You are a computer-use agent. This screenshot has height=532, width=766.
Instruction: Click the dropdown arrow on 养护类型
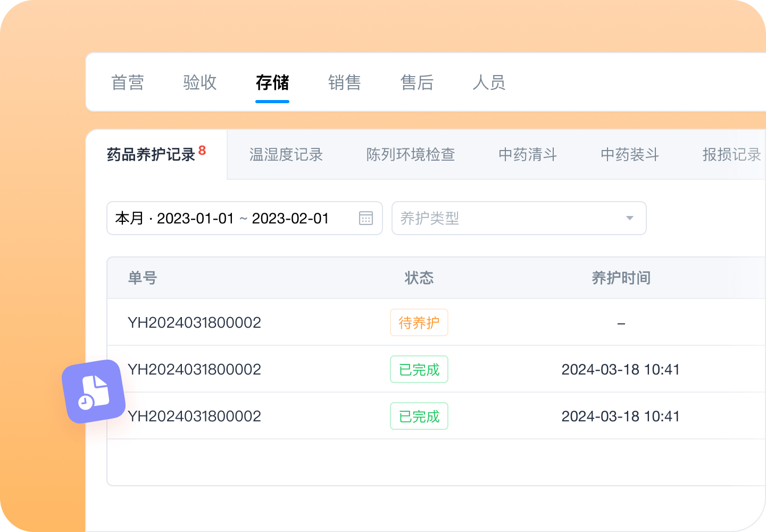(629, 218)
